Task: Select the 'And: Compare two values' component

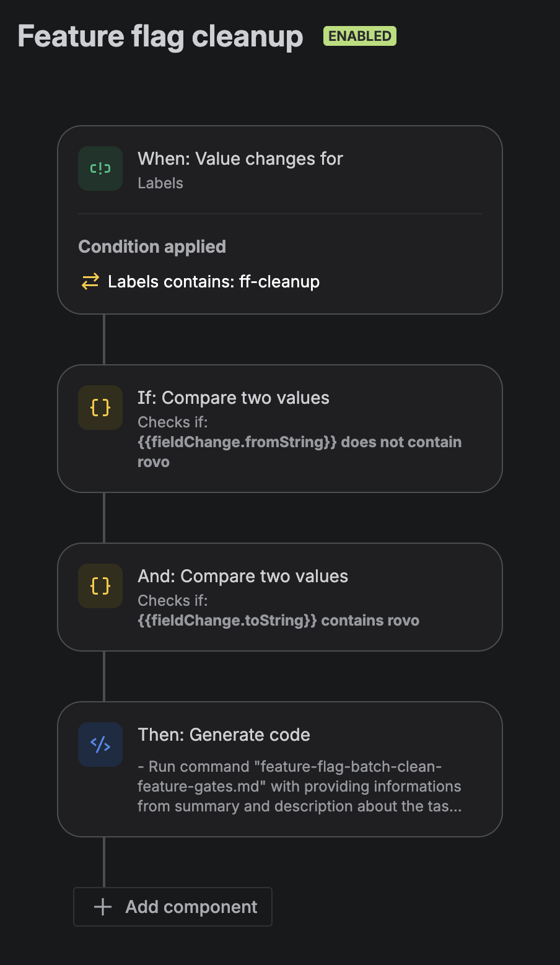Action: point(243,576)
